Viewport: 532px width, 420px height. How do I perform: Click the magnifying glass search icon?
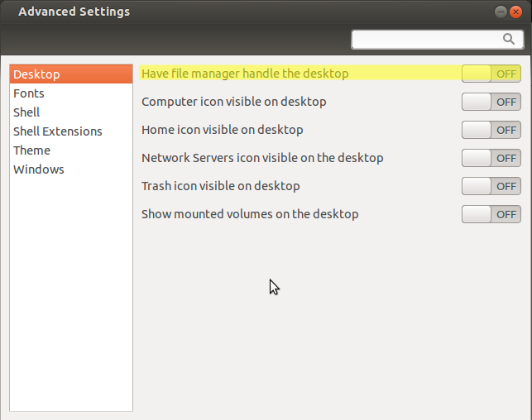click(x=509, y=39)
